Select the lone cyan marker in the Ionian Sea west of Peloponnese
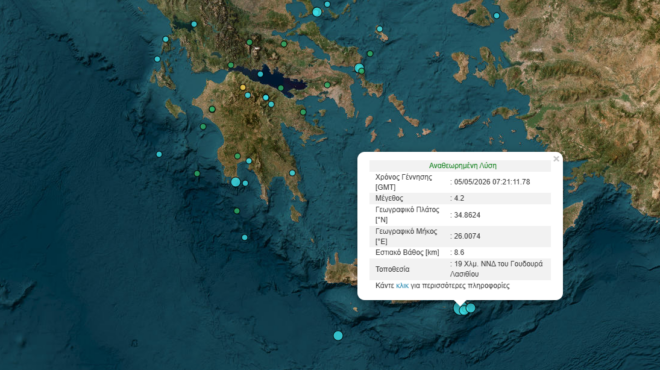Screen dimensions: 660x370 tap(159, 154)
